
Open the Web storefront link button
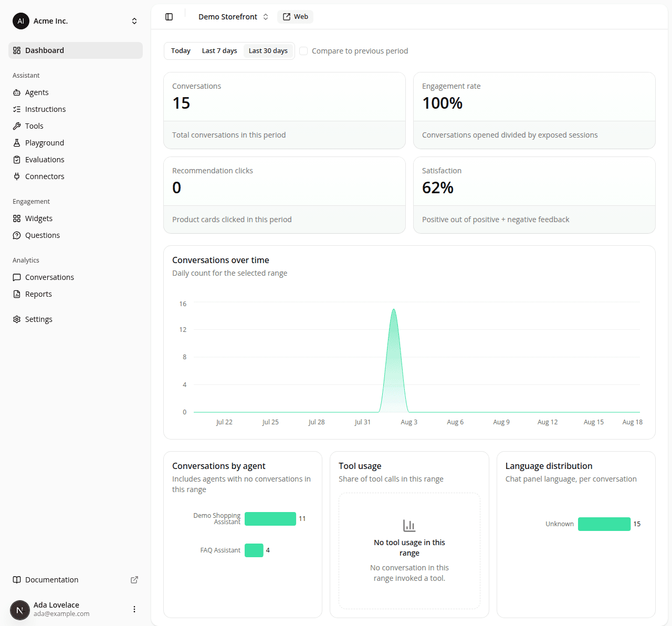coord(296,17)
